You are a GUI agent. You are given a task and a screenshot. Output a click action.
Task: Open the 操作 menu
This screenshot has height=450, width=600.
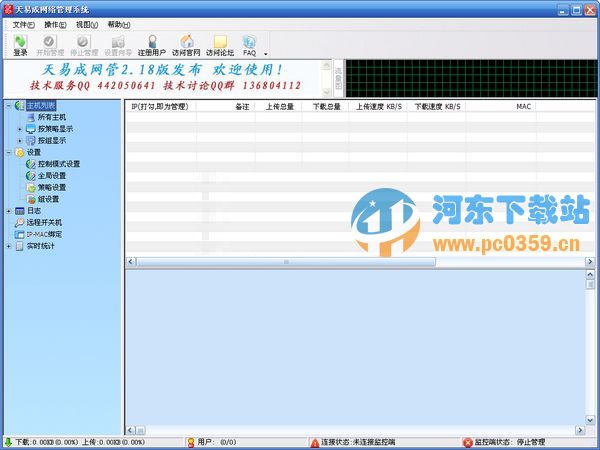tap(55, 25)
